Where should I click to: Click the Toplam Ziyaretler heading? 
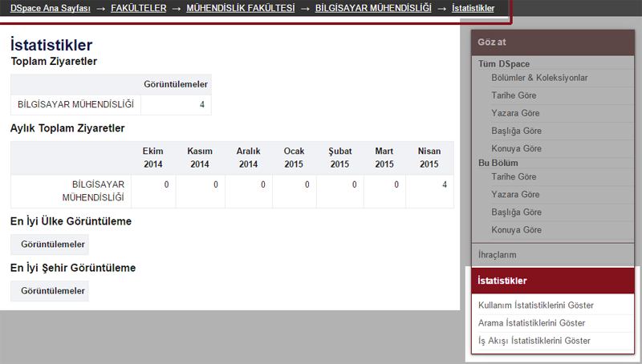pyautogui.click(x=54, y=62)
